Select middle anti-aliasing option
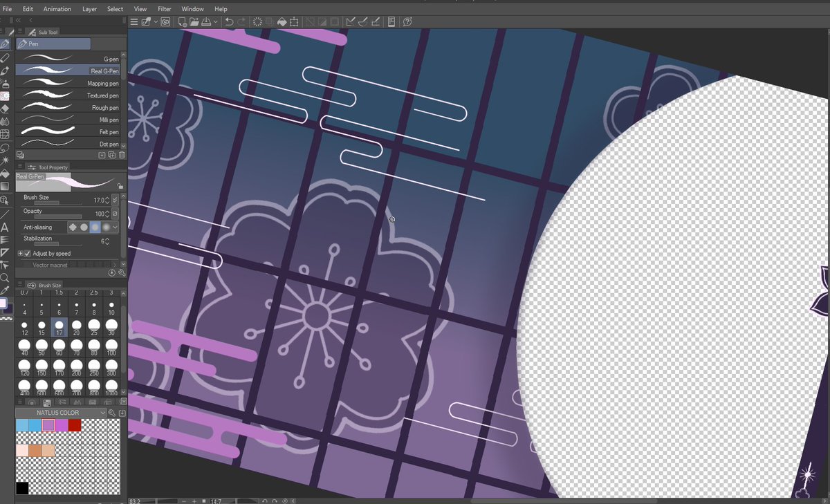The height and width of the screenshot is (504, 830). pos(95,227)
